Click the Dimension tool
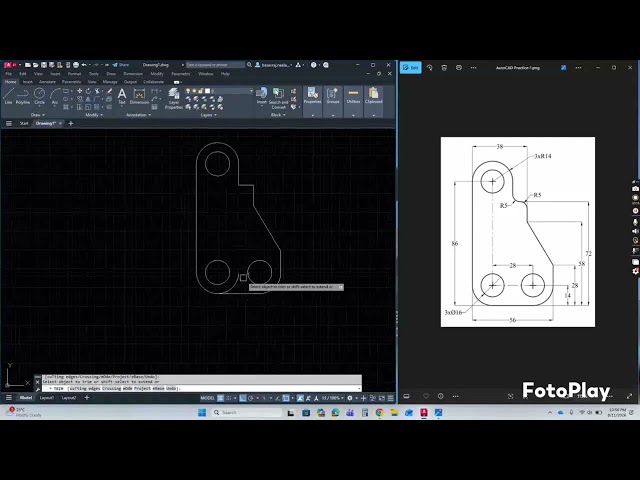 [x=139, y=96]
